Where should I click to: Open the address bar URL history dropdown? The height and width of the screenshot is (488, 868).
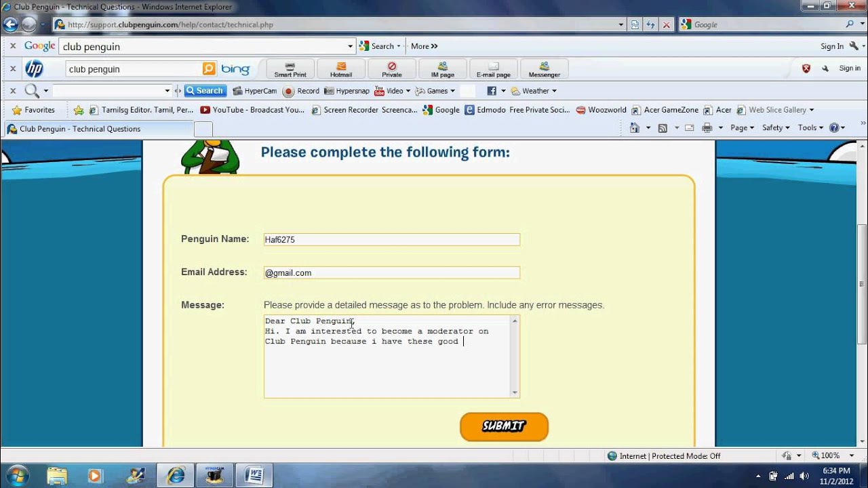coord(621,24)
